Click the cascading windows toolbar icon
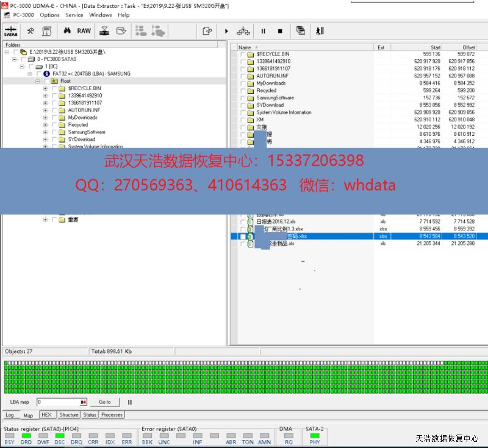 pos(301,31)
